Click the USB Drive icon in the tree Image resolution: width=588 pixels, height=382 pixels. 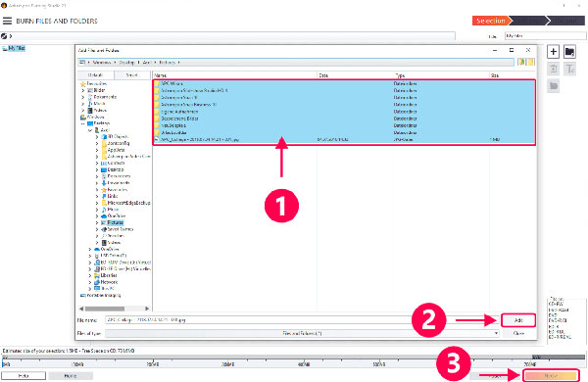click(x=97, y=256)
